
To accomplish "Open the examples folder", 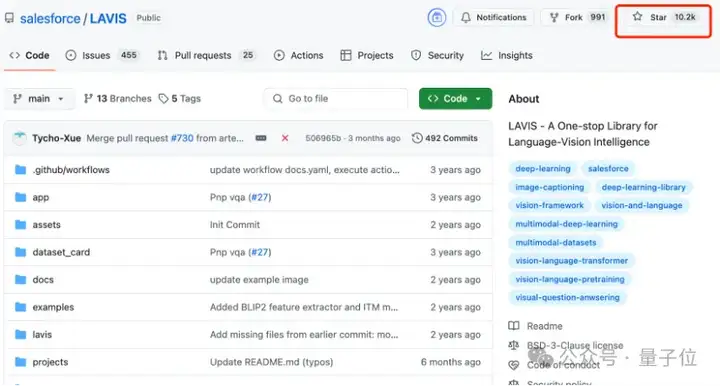I will (53, 307).
